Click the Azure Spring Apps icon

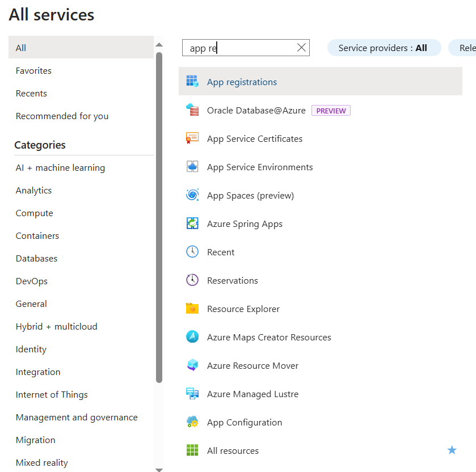click(x=192, y=224)
